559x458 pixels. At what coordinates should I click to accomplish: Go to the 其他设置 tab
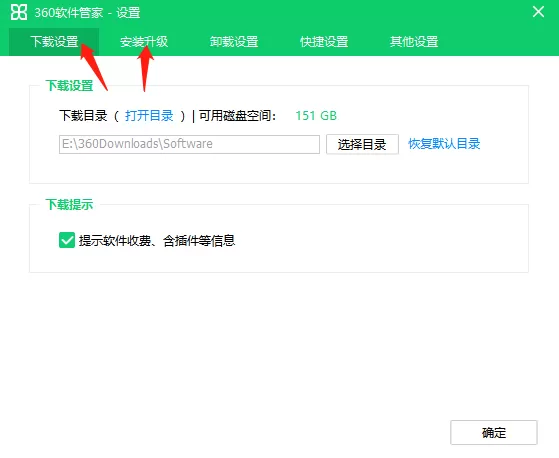414,42
